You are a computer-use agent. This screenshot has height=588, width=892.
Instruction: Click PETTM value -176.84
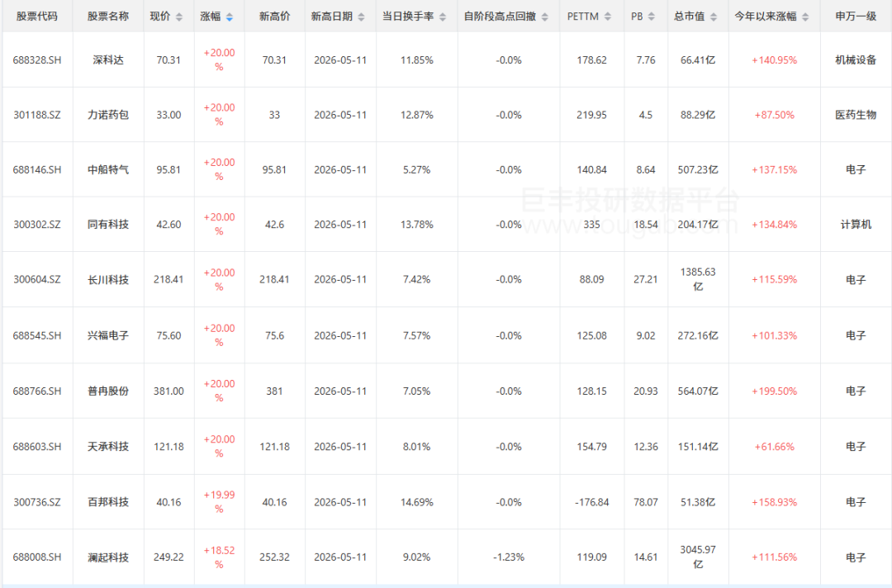pyautogui.click(x=591, y=502)
